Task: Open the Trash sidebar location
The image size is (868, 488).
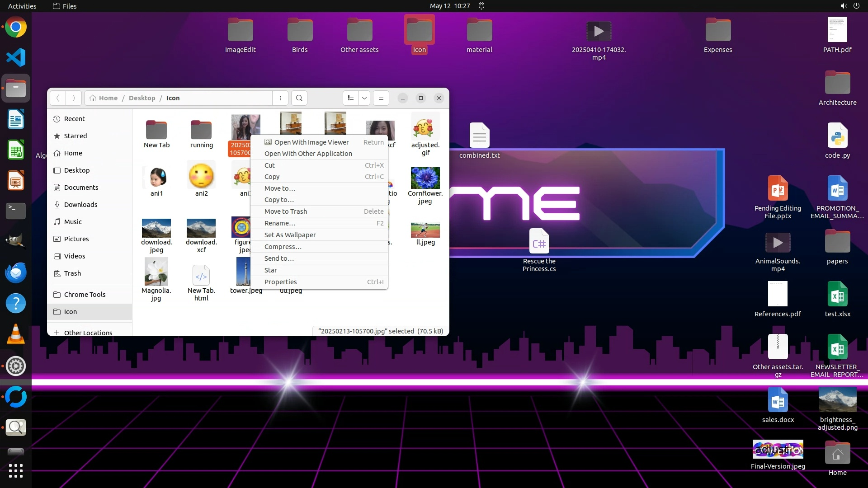Action: click(72, 273)
